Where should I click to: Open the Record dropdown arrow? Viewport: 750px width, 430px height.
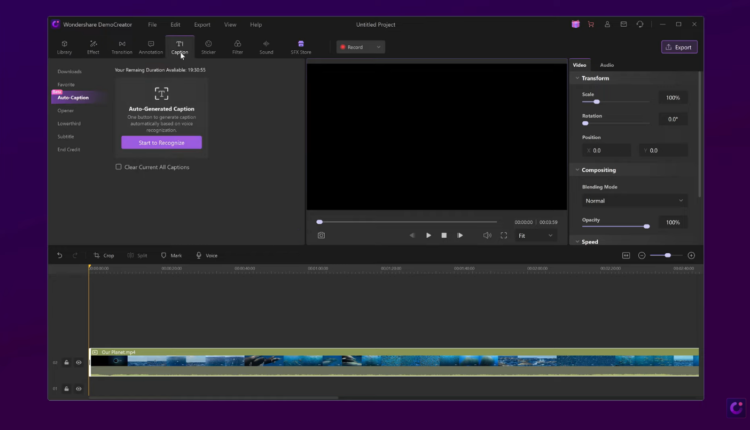[x=378, y=47]
